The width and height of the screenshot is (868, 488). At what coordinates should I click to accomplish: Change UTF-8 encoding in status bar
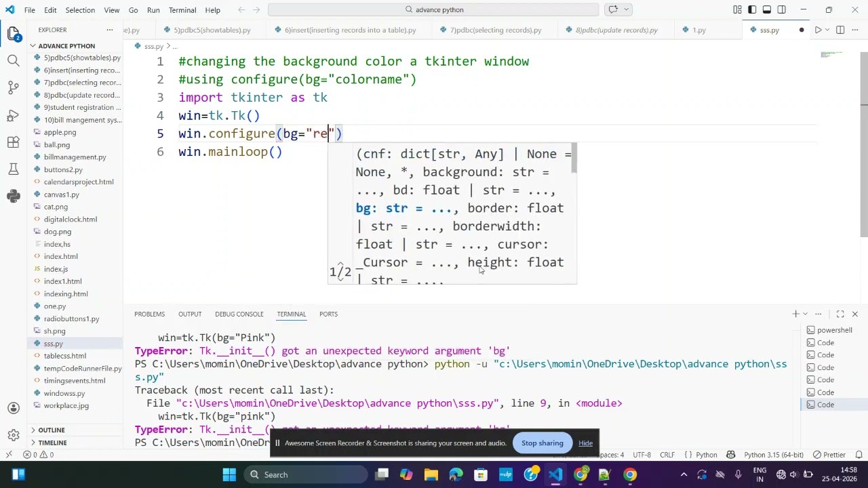tap(642, 455)
